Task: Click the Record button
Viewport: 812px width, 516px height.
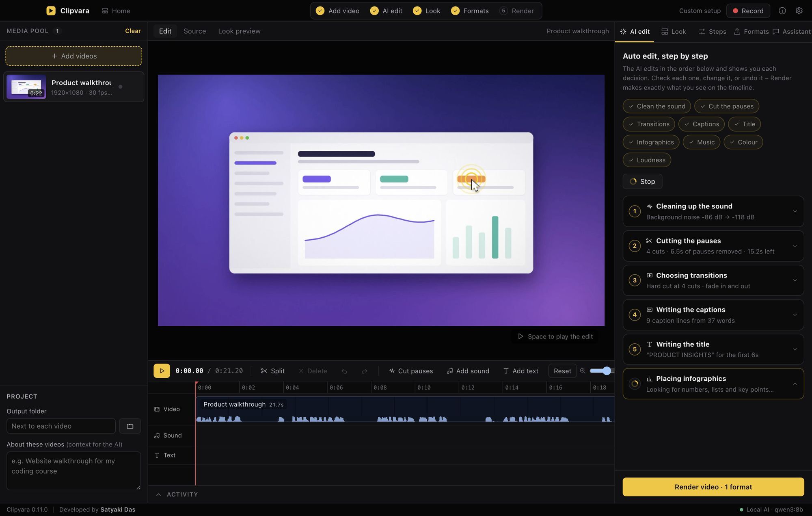Action: pyautogui.click(x=748, y=11)
